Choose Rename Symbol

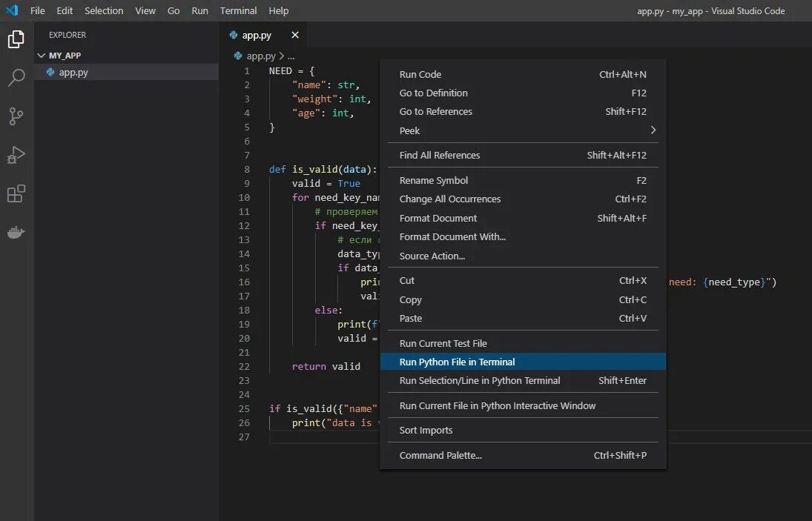tap(523, 181)
